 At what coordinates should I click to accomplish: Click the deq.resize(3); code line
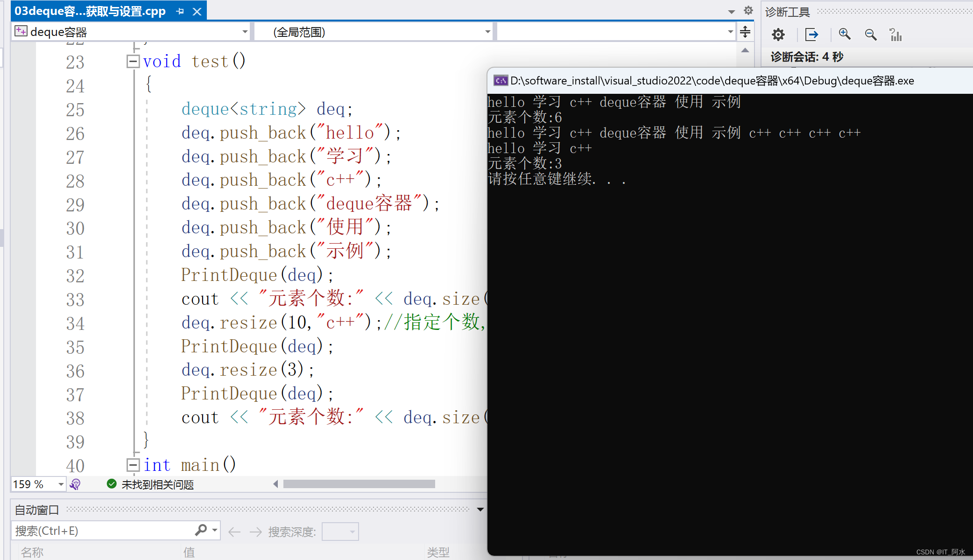(248, 370)
